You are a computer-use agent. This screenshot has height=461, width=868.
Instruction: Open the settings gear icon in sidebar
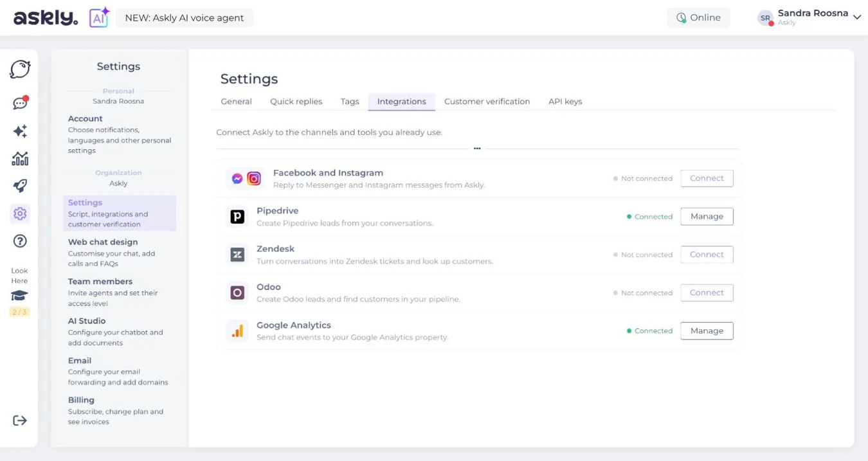point(20,213)
